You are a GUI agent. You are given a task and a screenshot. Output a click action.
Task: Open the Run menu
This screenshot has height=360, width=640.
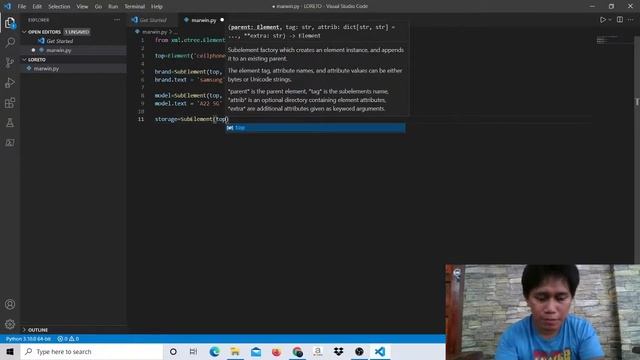(x=113, y=7)
